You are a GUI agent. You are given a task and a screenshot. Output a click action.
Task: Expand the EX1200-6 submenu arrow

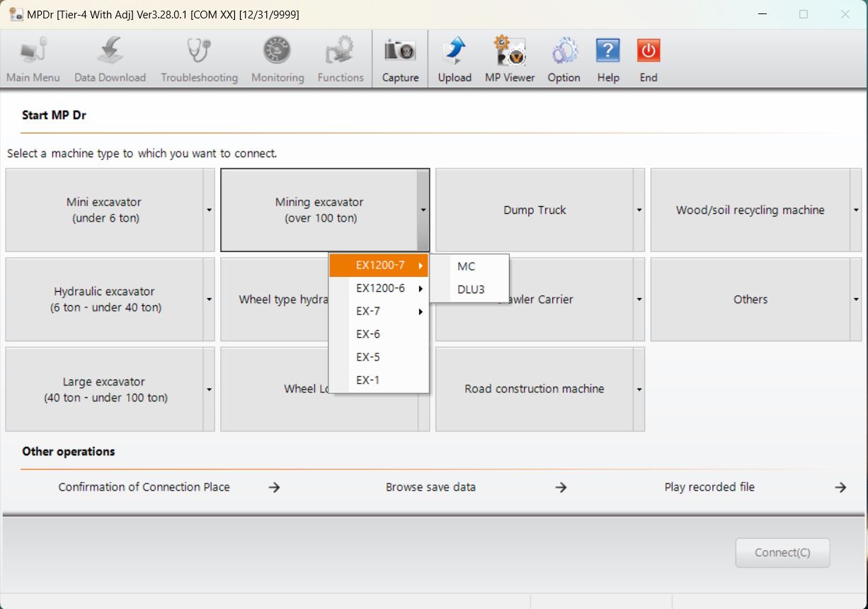[419, 288]
